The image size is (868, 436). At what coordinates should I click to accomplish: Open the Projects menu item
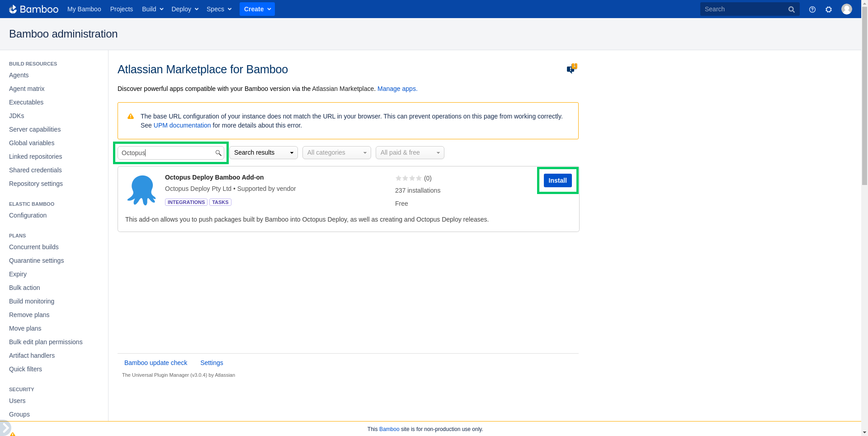point(122,9)
